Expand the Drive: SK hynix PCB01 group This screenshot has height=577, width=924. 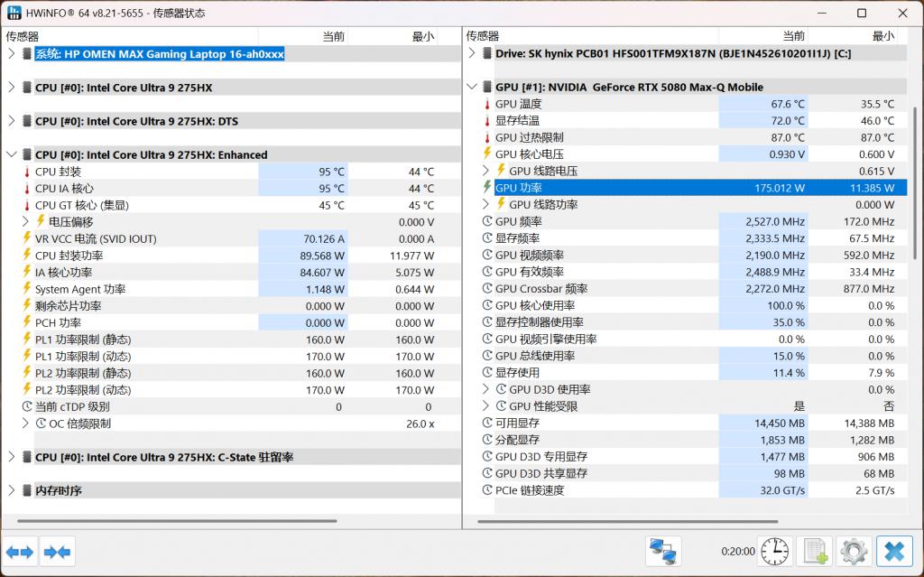coord(471,53)
